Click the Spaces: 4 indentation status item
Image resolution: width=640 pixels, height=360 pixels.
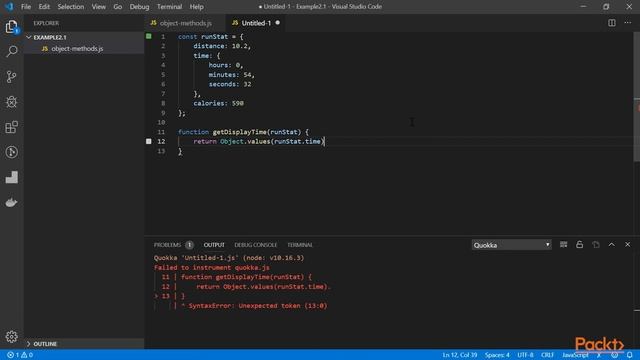click(x=497, y=355)
